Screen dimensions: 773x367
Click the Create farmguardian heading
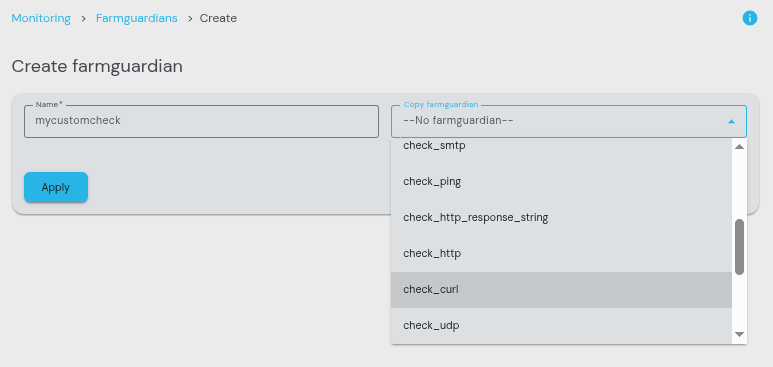(97, 66)
